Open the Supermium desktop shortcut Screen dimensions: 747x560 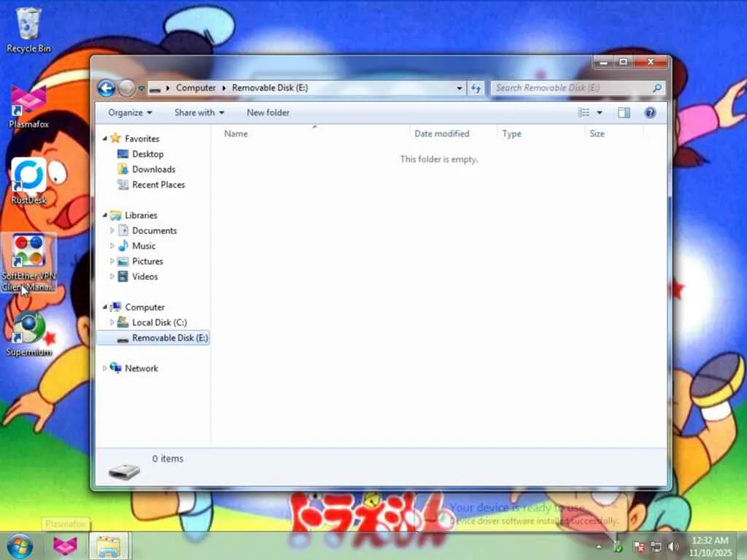28,334
